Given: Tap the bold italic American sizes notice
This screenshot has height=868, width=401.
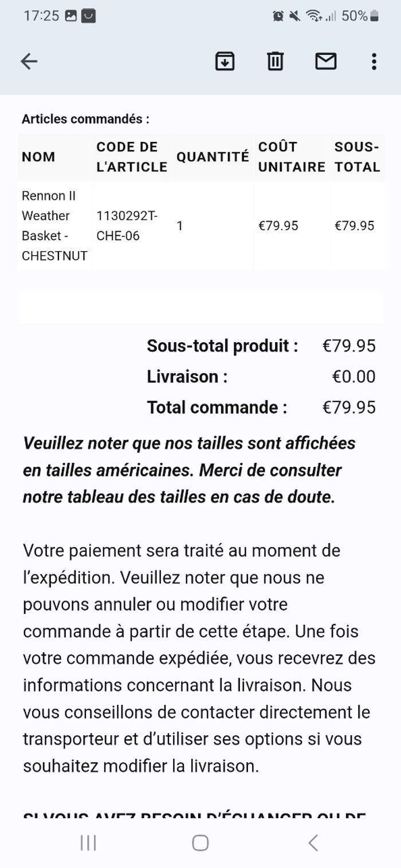Looking at the screenshot, I should [x=189, y=470].
